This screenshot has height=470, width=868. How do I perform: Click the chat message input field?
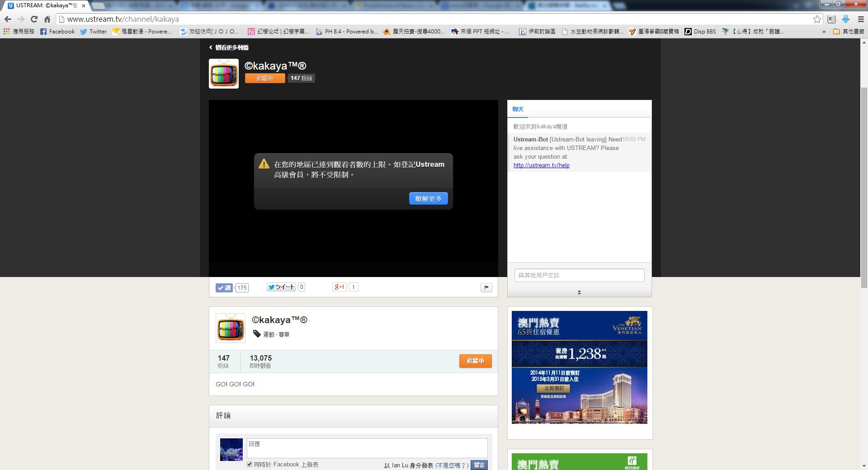coord(579,275)
